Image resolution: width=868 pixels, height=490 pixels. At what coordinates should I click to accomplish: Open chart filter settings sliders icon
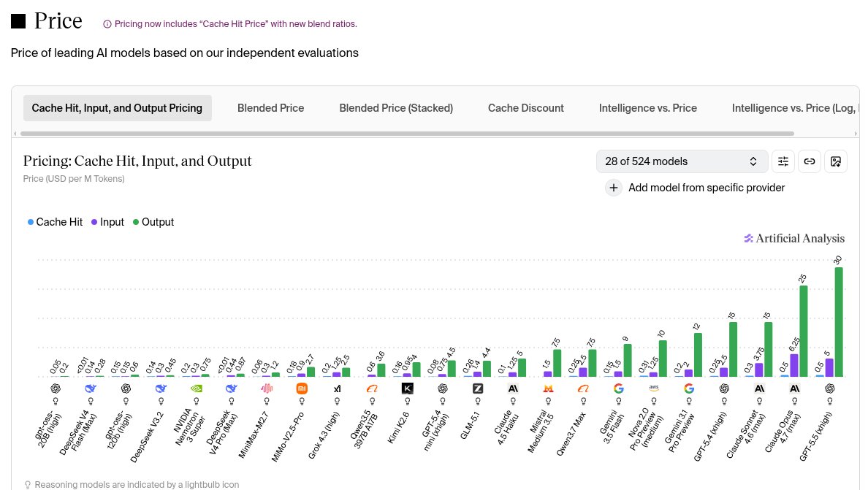click(783, 161)
